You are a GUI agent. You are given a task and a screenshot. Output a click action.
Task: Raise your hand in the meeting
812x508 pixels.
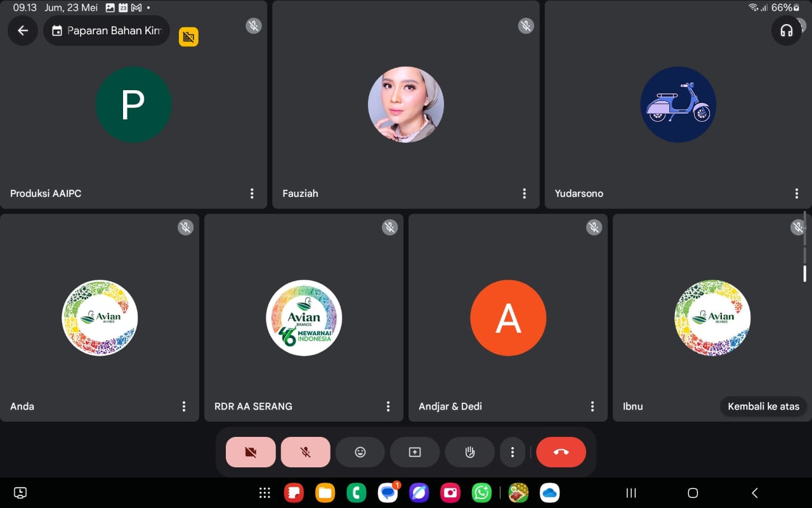[469, 452]
